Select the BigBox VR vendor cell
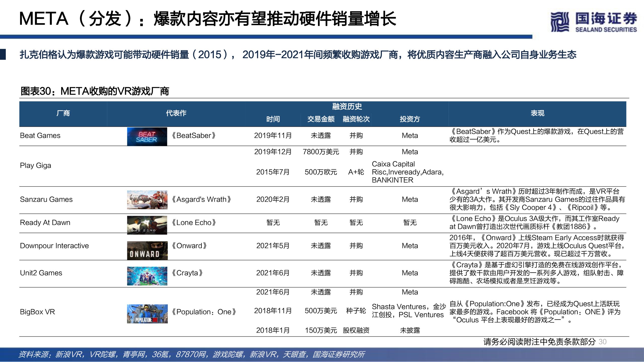 [37, 312]
